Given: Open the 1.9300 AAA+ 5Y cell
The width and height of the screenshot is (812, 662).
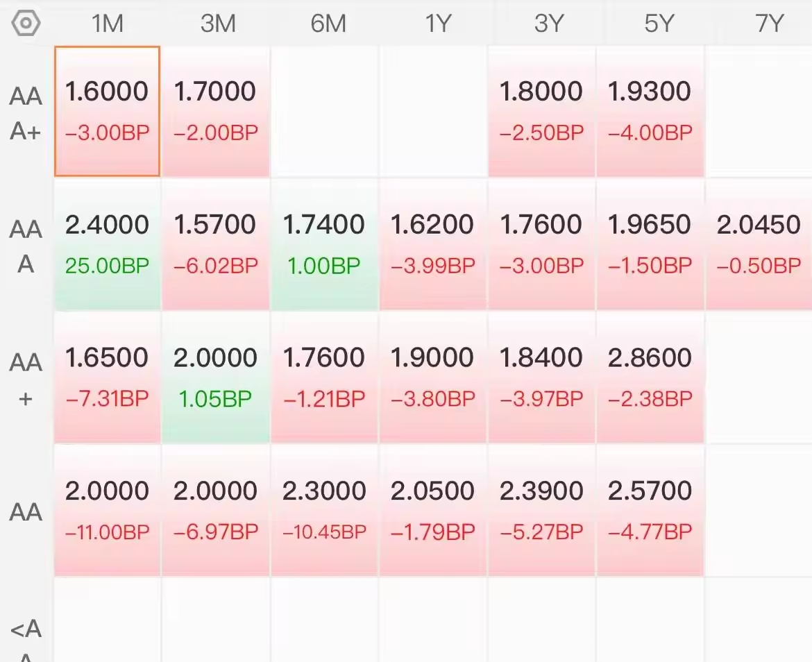Looking at the screenshot, I should pos(650,111).
